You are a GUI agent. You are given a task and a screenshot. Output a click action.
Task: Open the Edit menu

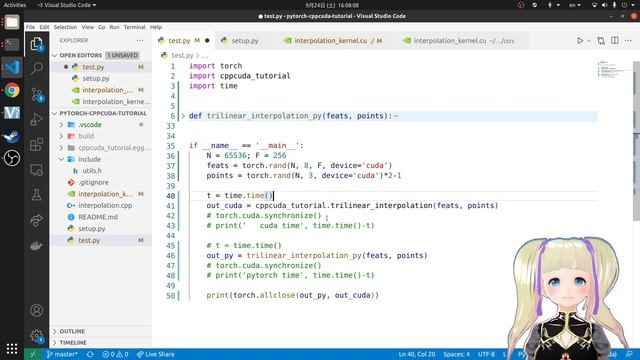(44, 27)
